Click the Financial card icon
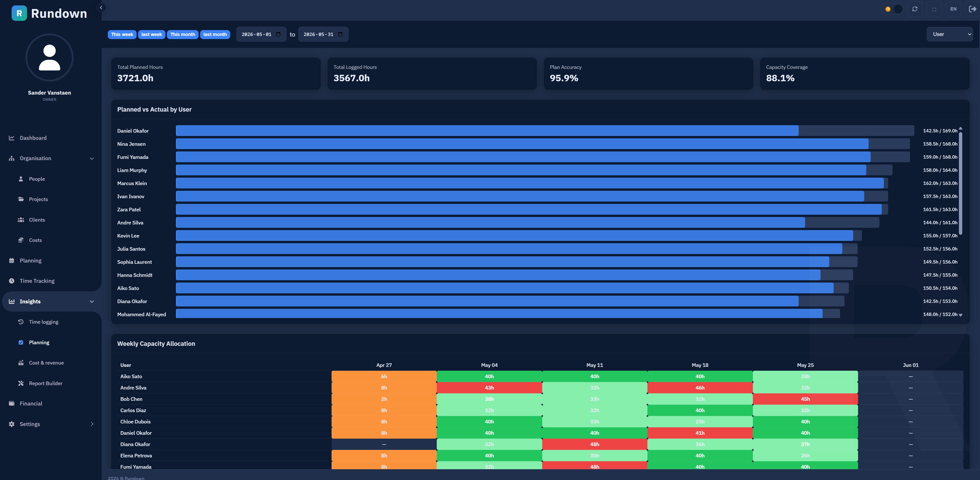 pos(12,404)
